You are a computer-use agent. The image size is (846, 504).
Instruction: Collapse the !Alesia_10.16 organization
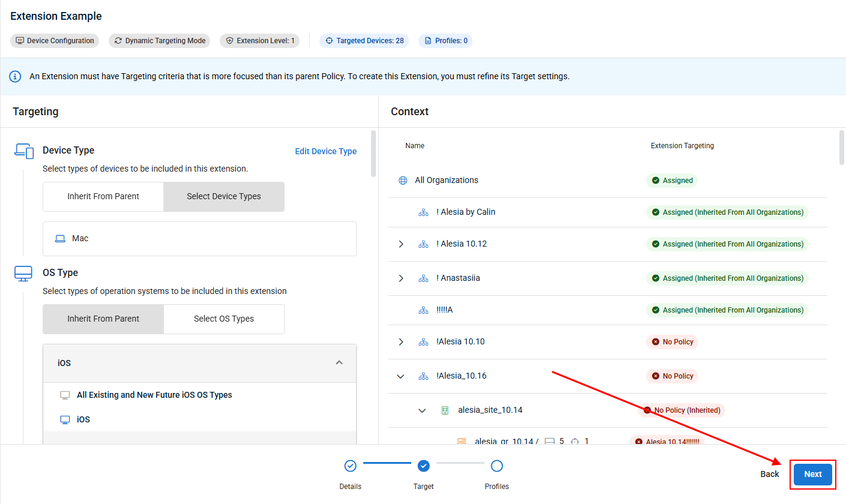pyautogui.click(x=401, y=376)
